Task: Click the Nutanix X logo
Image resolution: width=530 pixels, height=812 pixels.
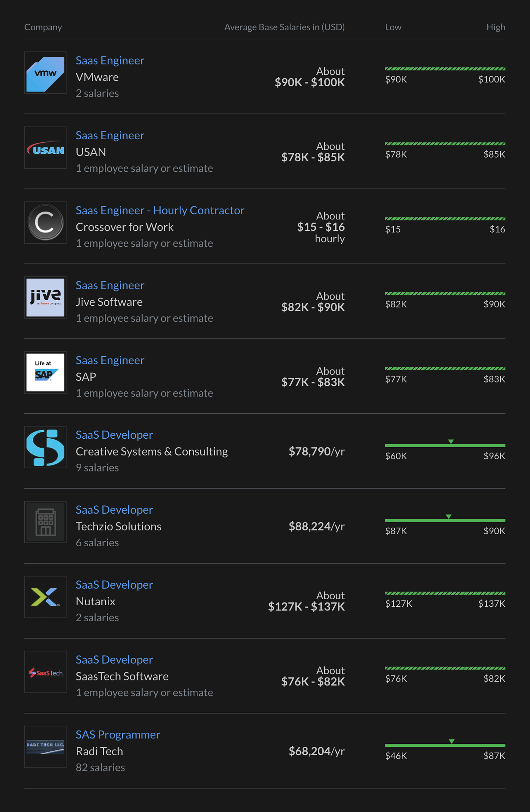Action: (45, 597)
